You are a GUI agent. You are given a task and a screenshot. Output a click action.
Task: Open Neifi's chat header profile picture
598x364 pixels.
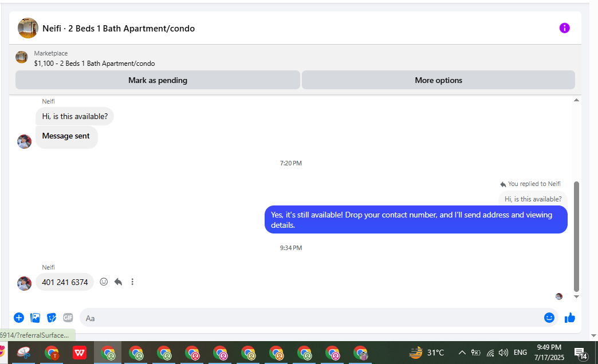click(x=28, y=28)
